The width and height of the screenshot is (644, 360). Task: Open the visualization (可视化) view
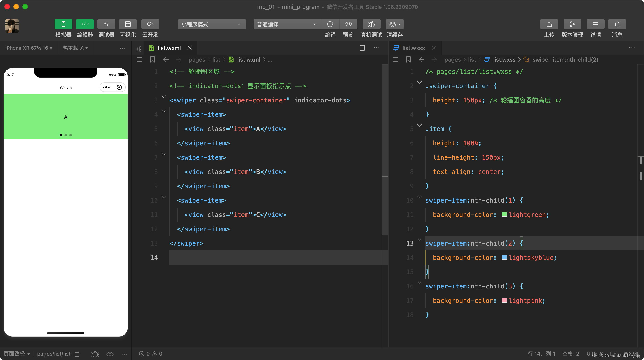pyautogui.click(x=128, y=24)
